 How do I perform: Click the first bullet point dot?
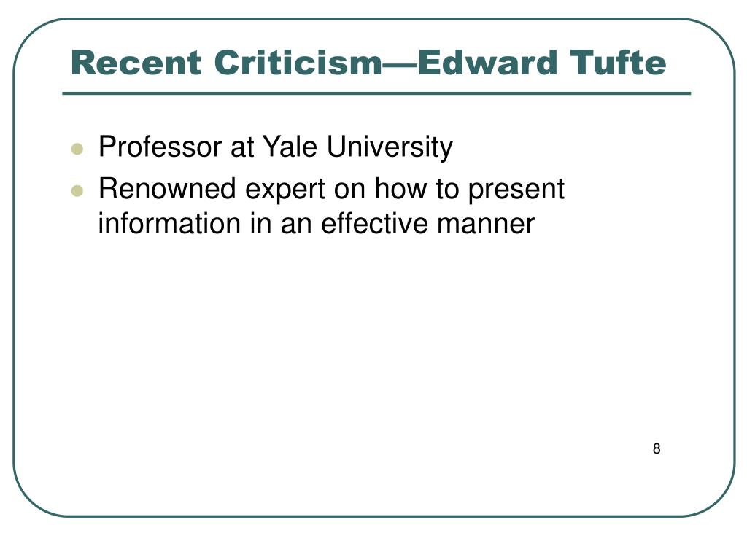pyautogui.click(x=77, y=149)
